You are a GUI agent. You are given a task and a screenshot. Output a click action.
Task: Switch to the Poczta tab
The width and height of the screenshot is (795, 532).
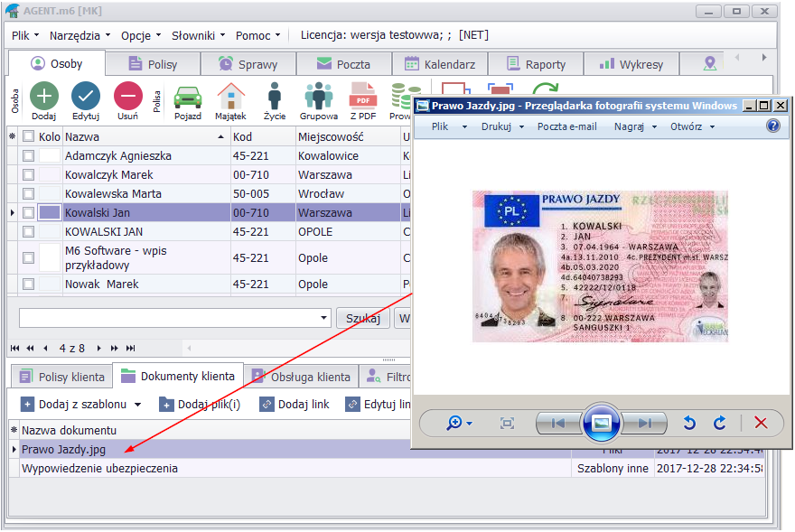tap(344, 64)
